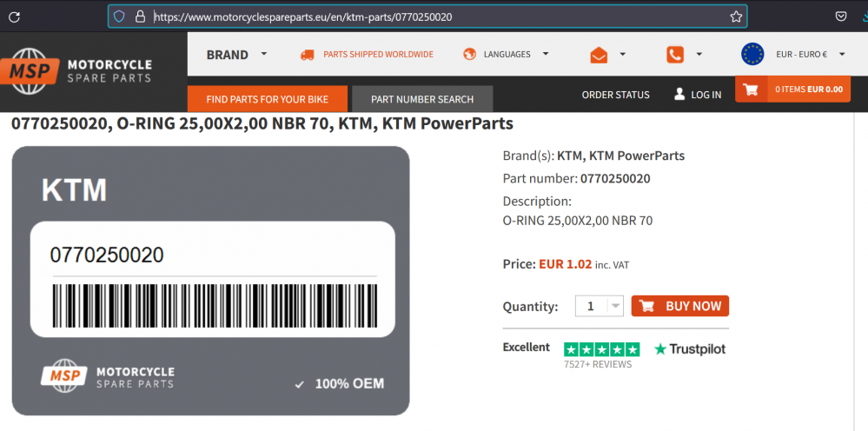Click the orange phone icon

[x=675, y=54]
